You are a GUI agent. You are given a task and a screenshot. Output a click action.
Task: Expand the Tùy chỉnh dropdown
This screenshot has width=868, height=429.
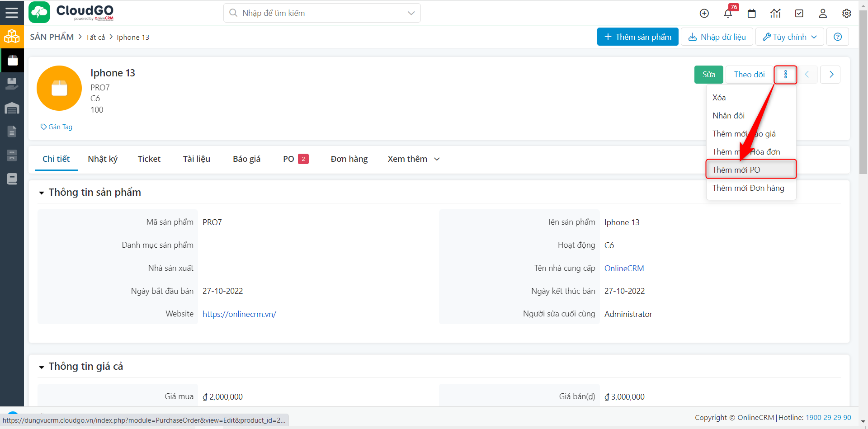[x=789, y=37]
